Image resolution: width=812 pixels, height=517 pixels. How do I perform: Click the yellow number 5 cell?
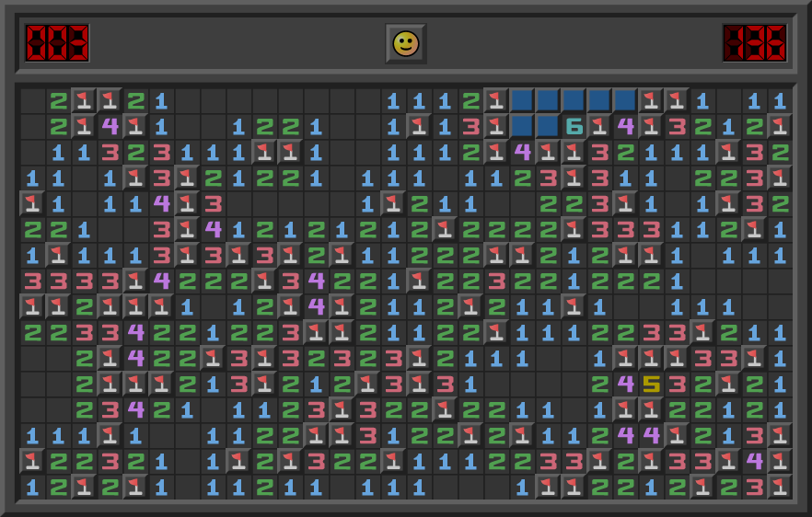(651, 384)
